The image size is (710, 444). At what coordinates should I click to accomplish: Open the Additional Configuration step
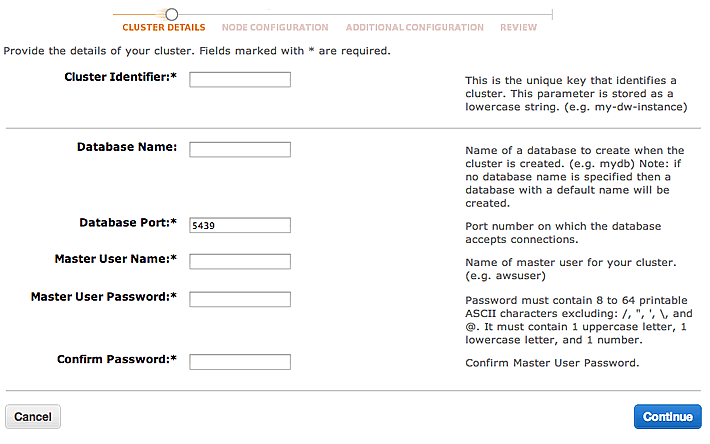click(414, 28)
